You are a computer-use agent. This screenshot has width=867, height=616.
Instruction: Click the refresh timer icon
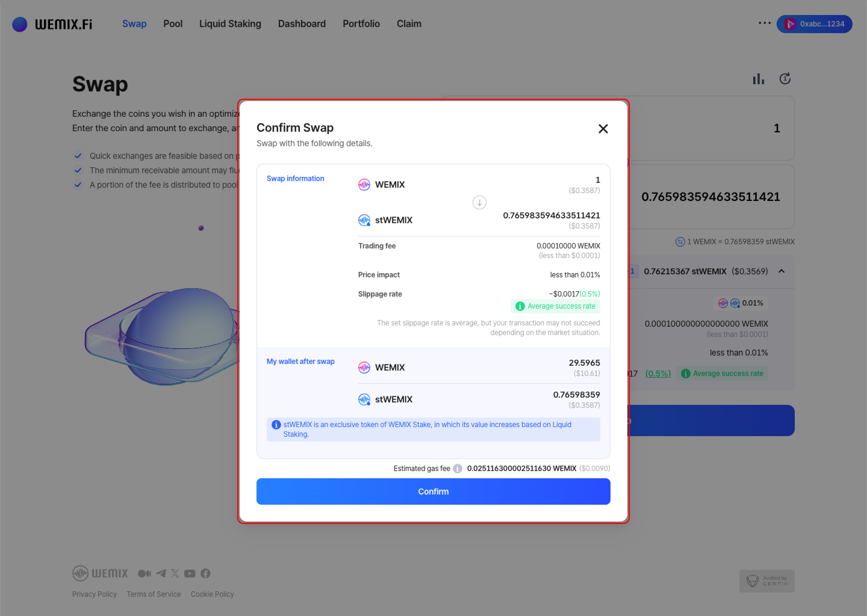point(785,79)
